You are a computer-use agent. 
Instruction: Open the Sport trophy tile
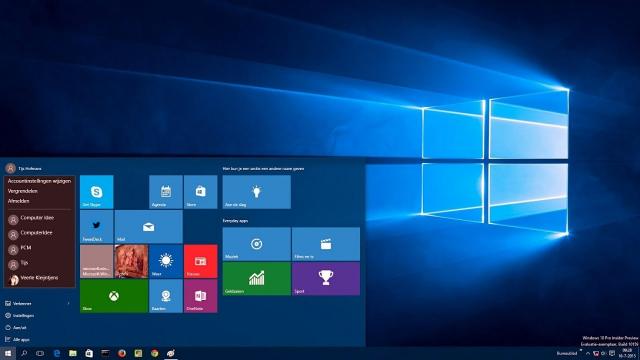click(x=326, y=279)
